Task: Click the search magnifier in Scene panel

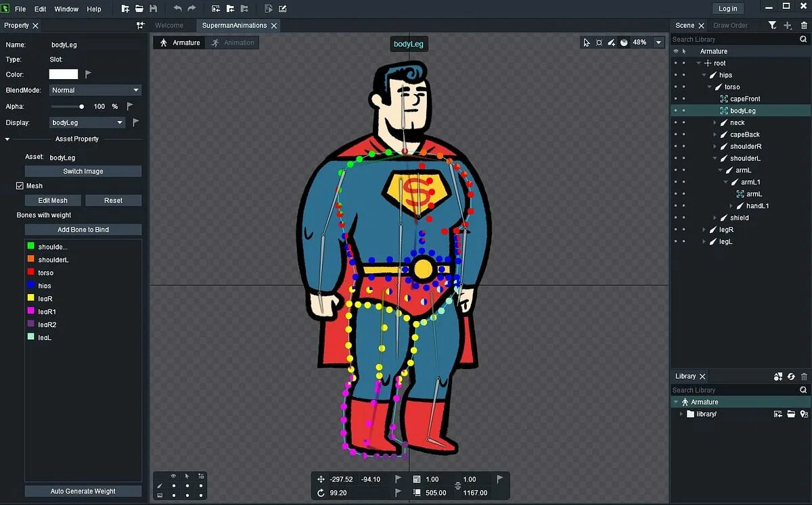Action: (x=803, y=39)
